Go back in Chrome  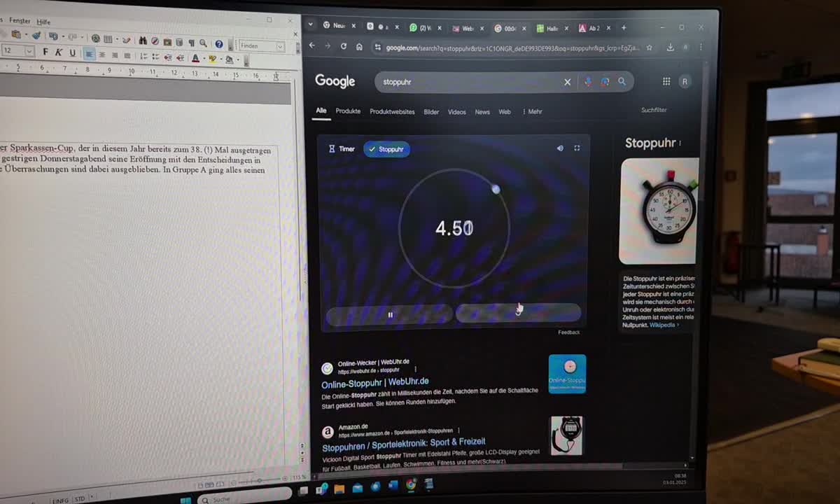tap(312, 46)
